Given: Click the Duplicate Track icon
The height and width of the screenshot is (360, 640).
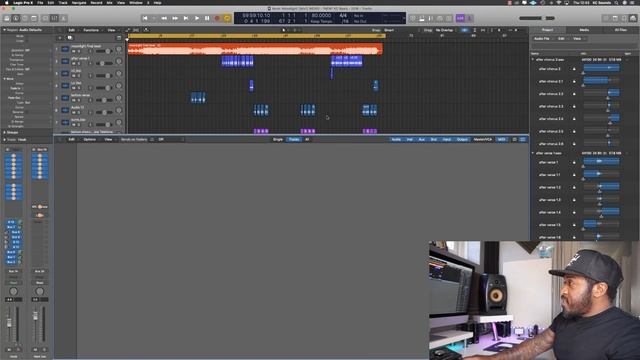Looking at the screenshot, I should click(70, 38).
